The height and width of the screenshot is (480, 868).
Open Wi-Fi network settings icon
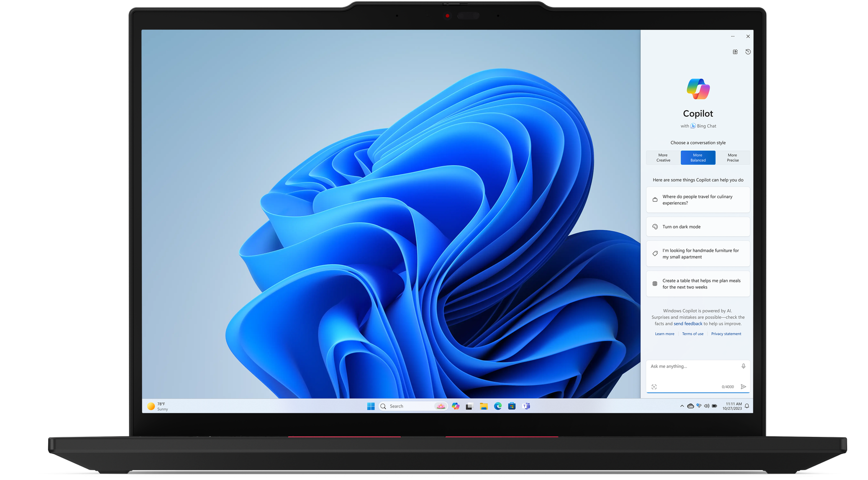(699, 406)
